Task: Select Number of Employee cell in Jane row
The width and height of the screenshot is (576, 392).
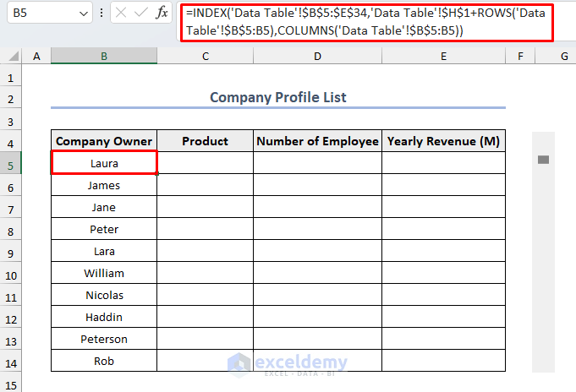Action: 317,207
